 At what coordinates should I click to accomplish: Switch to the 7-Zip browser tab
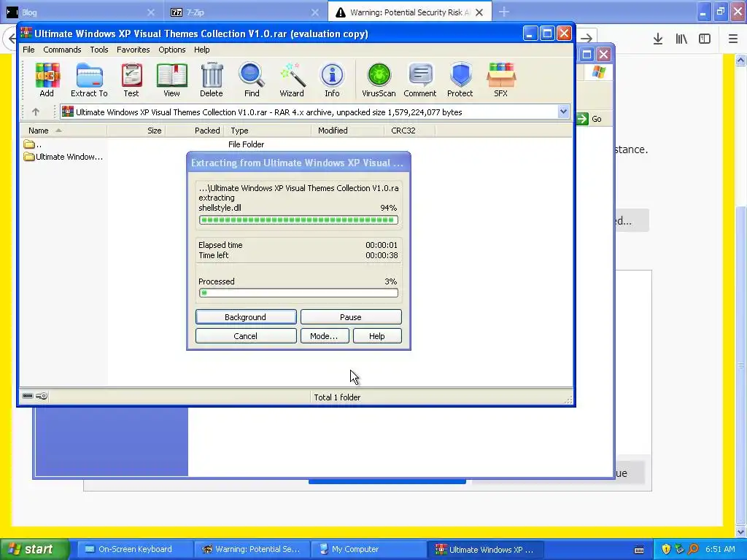pos(245,12)
